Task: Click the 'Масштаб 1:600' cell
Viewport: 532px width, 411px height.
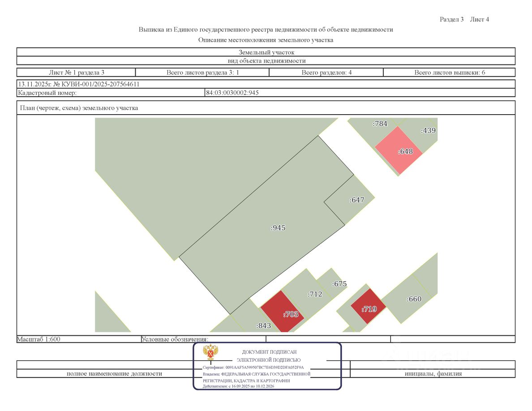Action: tap(79, 339)
